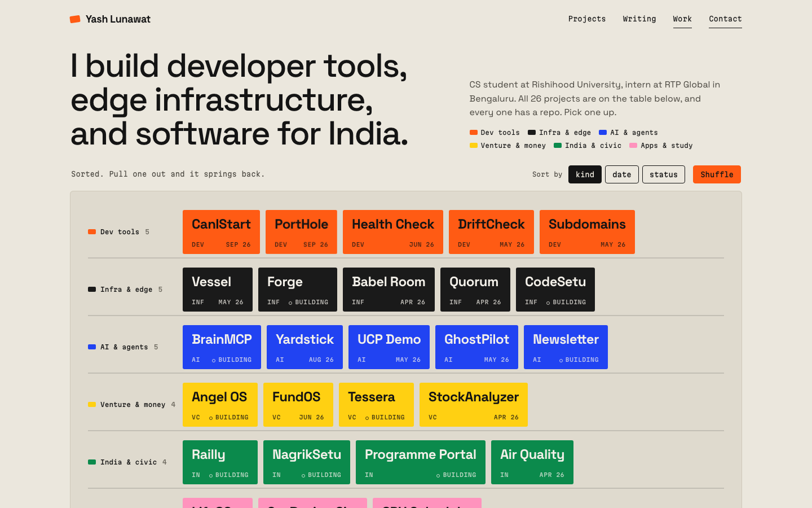Screen dimensions: 812x508
Task: Click the India & civic row label
Action: [127, 462]
